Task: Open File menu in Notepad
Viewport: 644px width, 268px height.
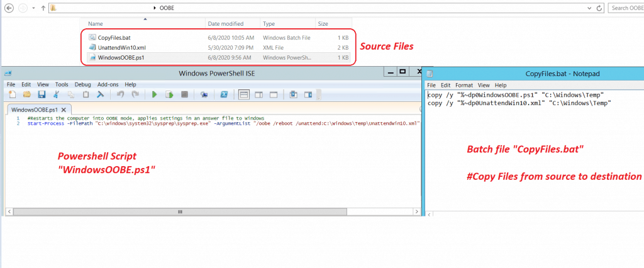Action: tap(431, 85)
